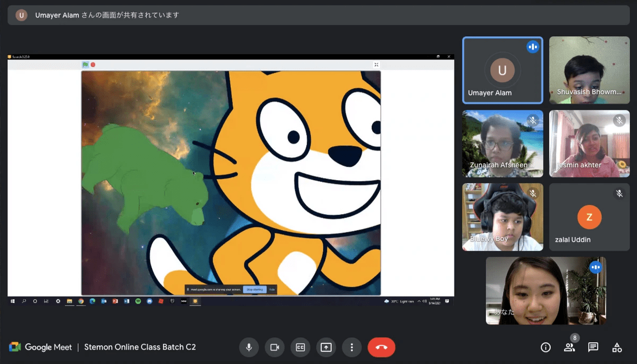The image size is (637, 364).
Task: Click the Google Meet logo
Action: tap(40, 347)
